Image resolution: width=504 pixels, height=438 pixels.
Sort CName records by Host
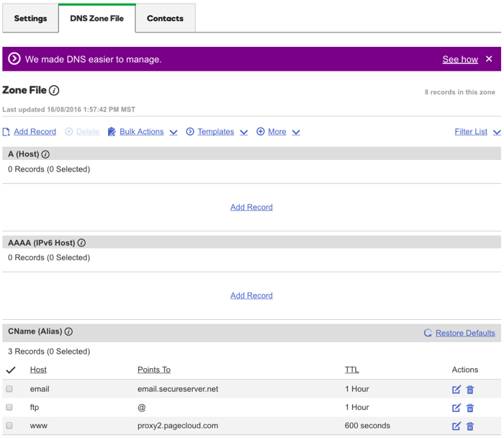click(x=38, y=370)
